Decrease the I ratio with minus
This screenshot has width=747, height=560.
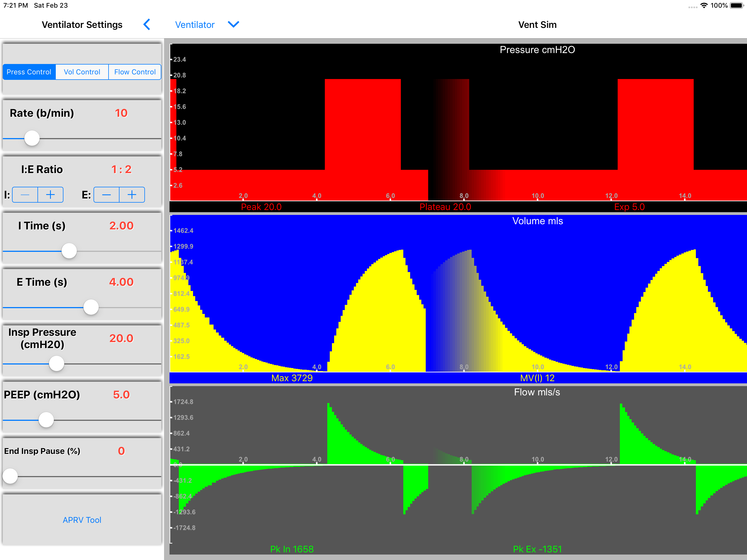25,195
